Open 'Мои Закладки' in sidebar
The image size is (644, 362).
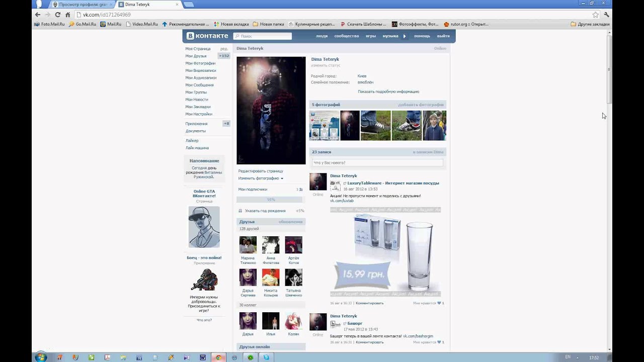pos(198,107)
